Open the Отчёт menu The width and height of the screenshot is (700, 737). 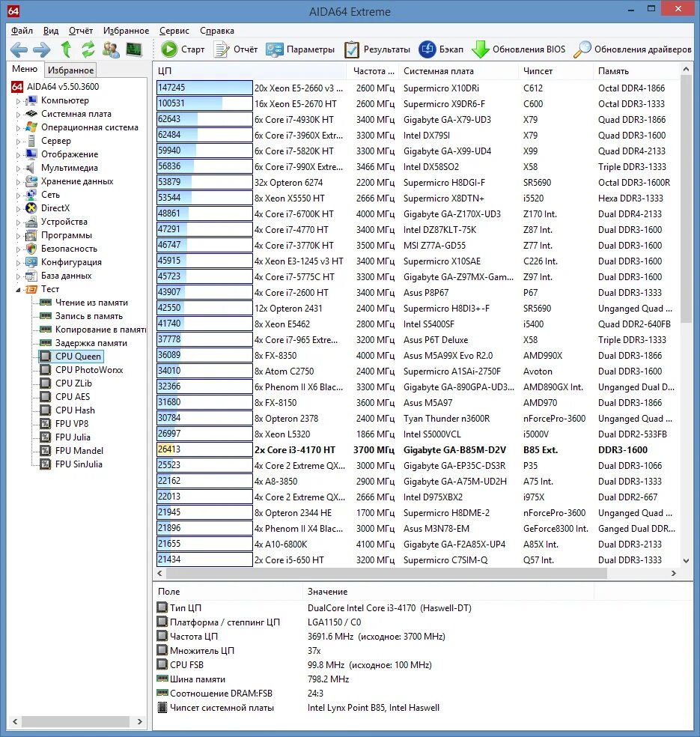click(x=81, y=31)
